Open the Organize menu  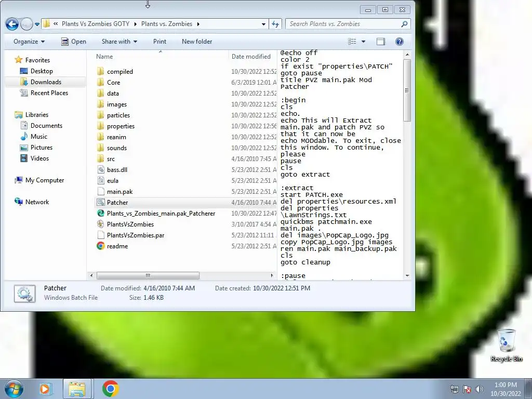pyautogui.click(x=29, y=42)
